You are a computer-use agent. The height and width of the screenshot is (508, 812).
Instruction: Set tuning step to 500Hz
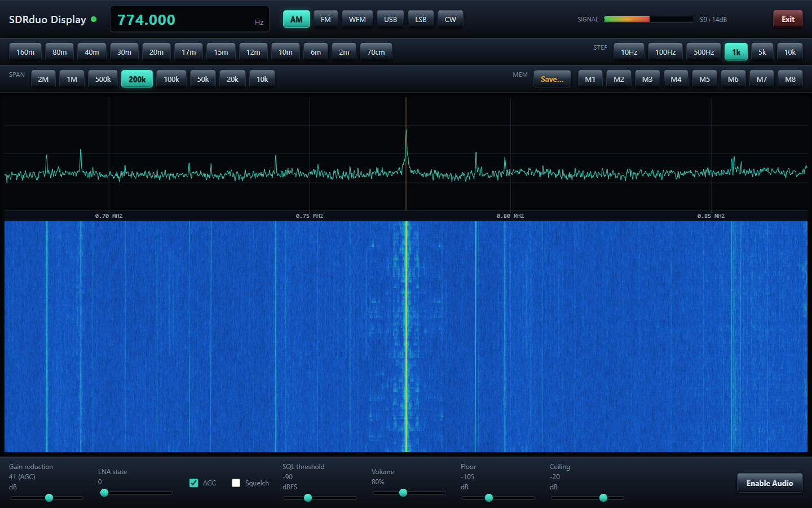click(704, 52)
